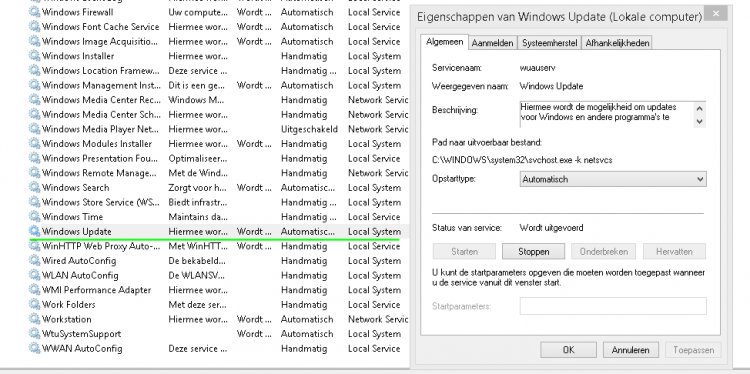The image size is (750, 374).
Task: Click gear icon beside Windows Firewall service
Action: [x=34, y=12]
